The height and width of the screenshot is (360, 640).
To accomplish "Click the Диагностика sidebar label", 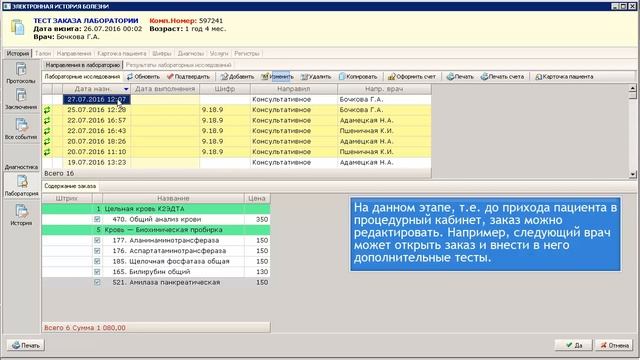I will click(21, 167).
